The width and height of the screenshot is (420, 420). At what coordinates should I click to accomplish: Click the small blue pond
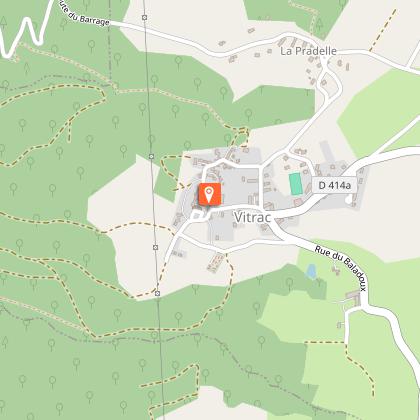pyautogui.click(x=311, y=271)
